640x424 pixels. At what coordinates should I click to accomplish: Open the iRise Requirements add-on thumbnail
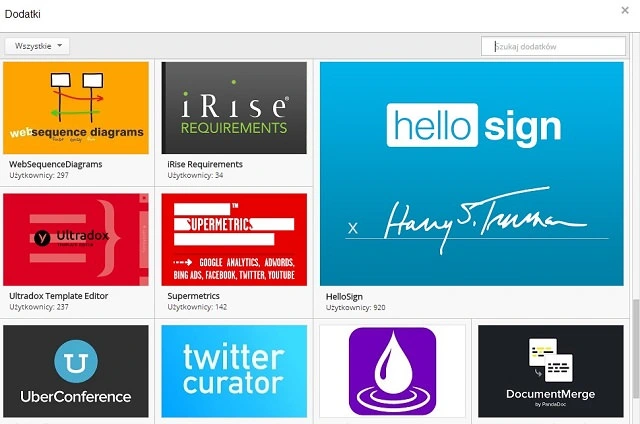coord(234,108)
